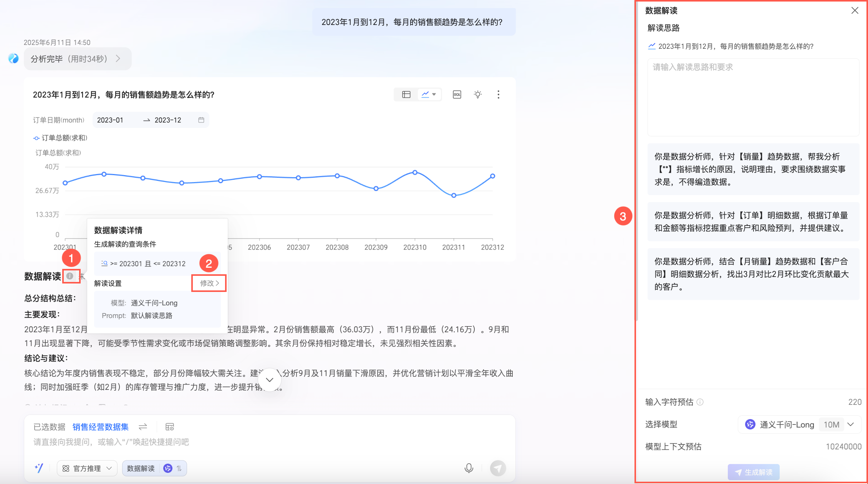Click the swap dataset arrows icon

143,427
